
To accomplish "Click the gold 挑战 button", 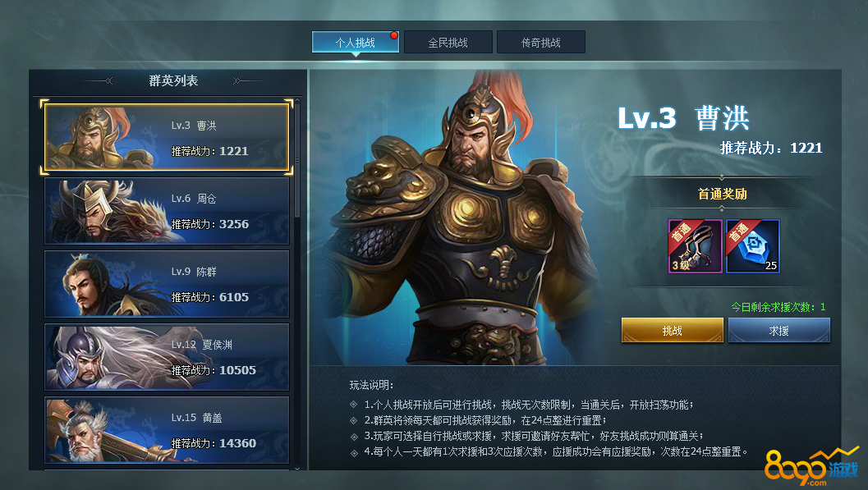I will coord(672,330).
